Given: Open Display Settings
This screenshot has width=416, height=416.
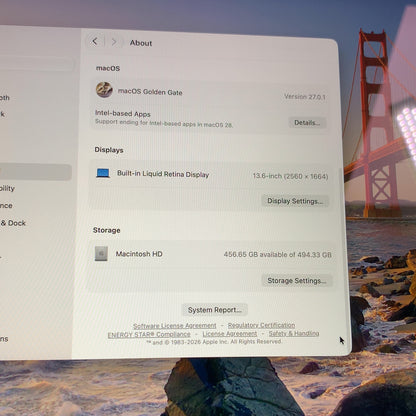Looking at the screenshot, I should click(x=295, y=201).
